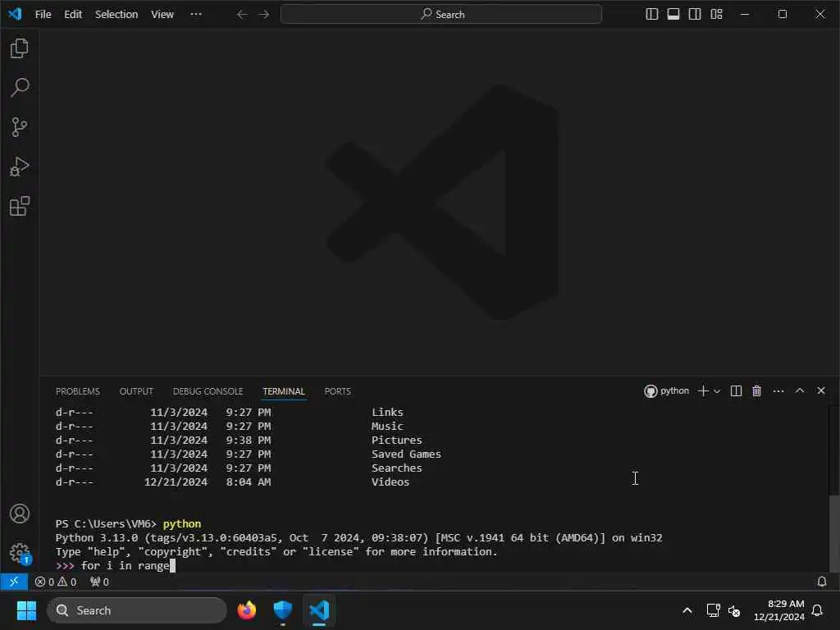Show hidden system tray icons
The height and width of the screenshot is (630, 840).
(x=687, y=610)
